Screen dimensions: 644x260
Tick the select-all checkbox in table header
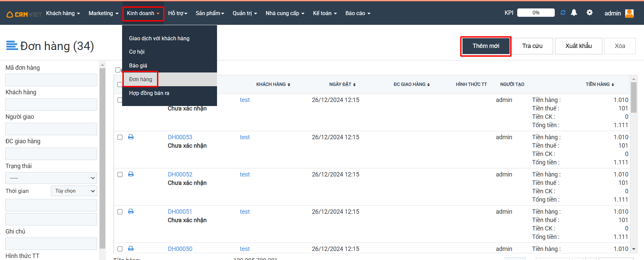(120, 85)
